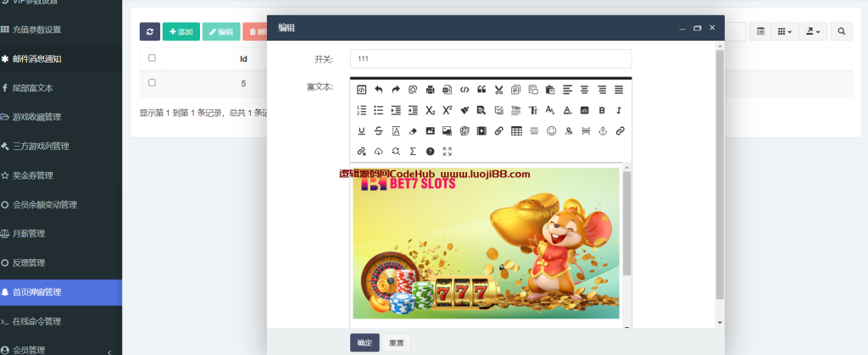Insert a single image

pos(430,131)
